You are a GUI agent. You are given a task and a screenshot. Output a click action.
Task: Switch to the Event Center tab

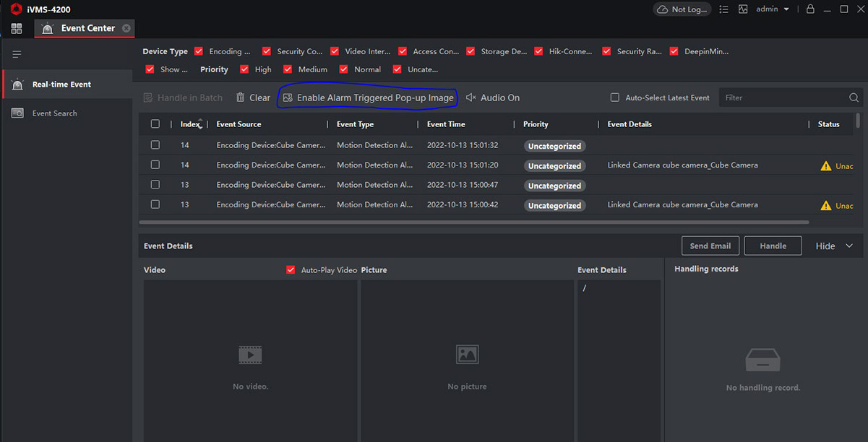[x=85, y=28]
